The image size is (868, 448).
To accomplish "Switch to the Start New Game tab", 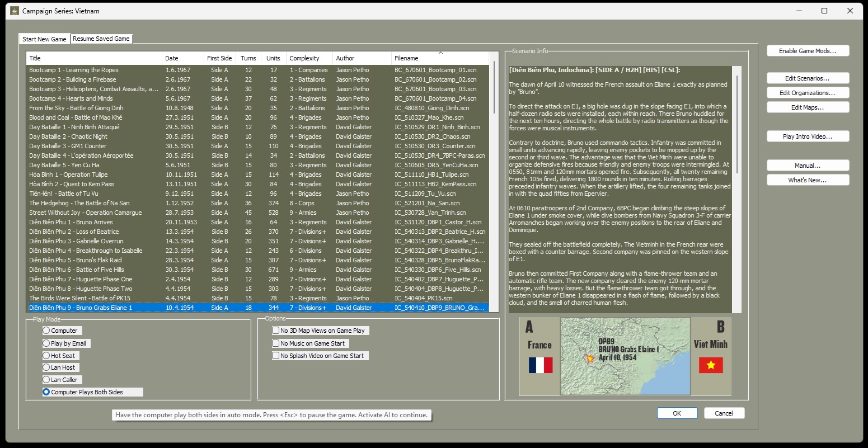I will point(44,39).
